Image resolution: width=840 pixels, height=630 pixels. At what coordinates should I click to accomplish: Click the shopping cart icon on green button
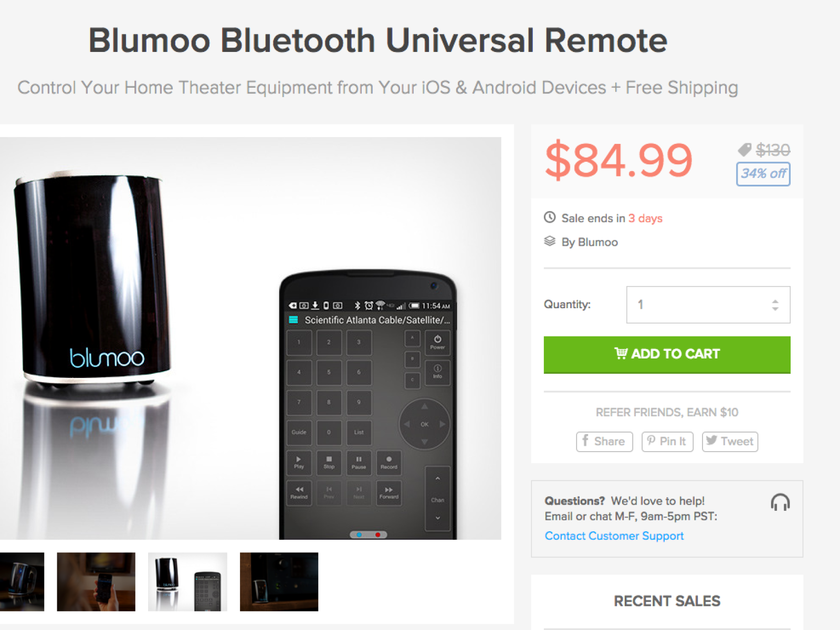pos(621,353)
